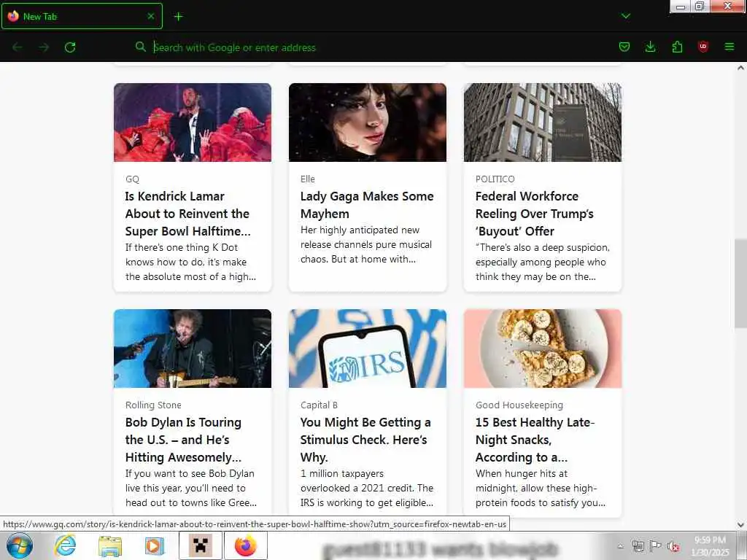Close the New Tab tab

point(150,16)
